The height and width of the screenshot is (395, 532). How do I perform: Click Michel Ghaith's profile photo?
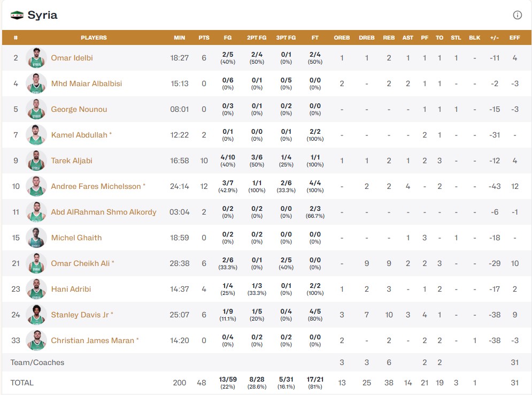coord(36,238)
